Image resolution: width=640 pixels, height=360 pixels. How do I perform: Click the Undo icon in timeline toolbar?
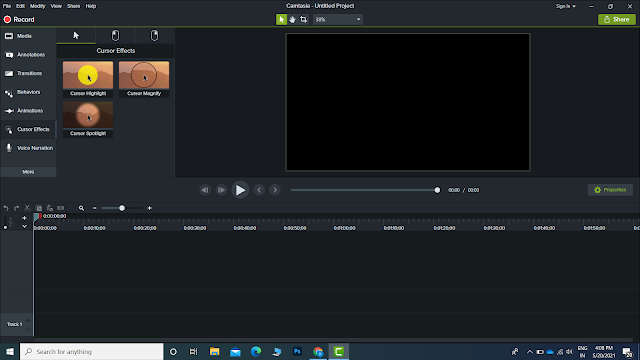pyautogui.click(x=6, y=208)
